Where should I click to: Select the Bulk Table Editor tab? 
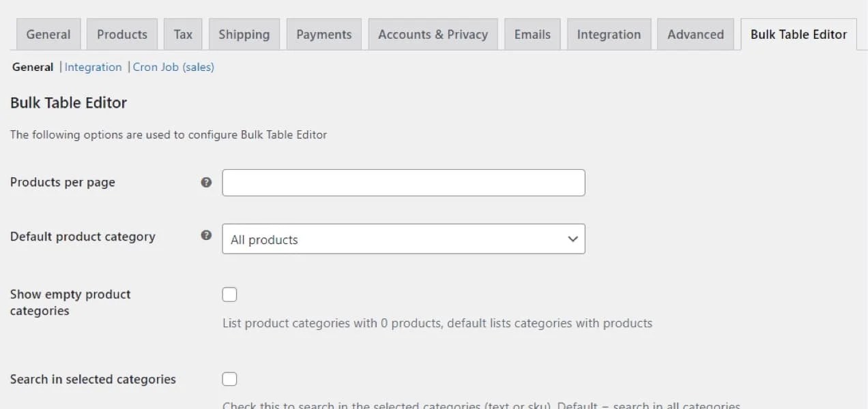[x=798, y=34]
